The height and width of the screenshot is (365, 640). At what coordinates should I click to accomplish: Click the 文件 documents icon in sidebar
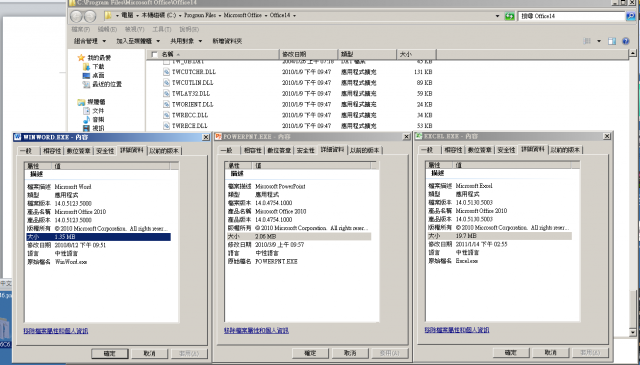click(x=87, y=111)
